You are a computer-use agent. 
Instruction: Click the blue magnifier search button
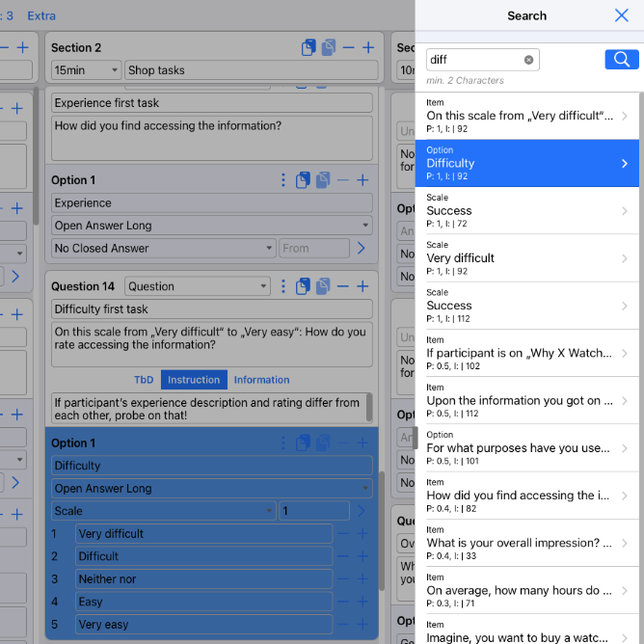point(622,60)
